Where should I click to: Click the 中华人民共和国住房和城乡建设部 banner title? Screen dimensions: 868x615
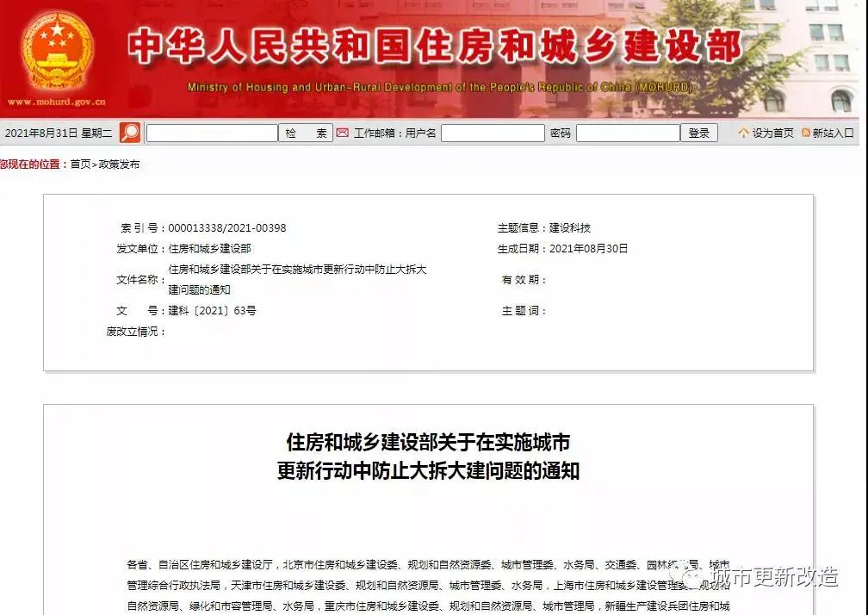click(435, 47)
